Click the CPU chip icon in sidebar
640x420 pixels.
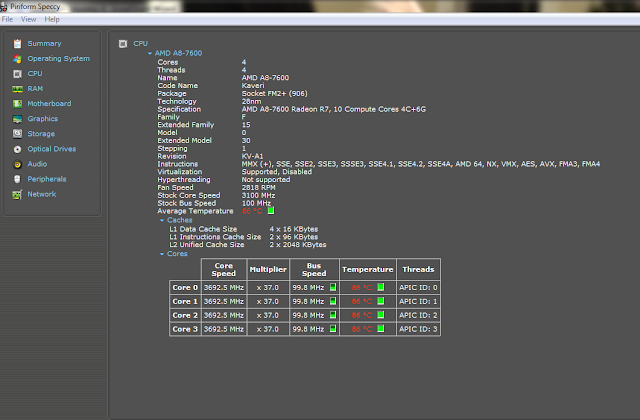17,74
